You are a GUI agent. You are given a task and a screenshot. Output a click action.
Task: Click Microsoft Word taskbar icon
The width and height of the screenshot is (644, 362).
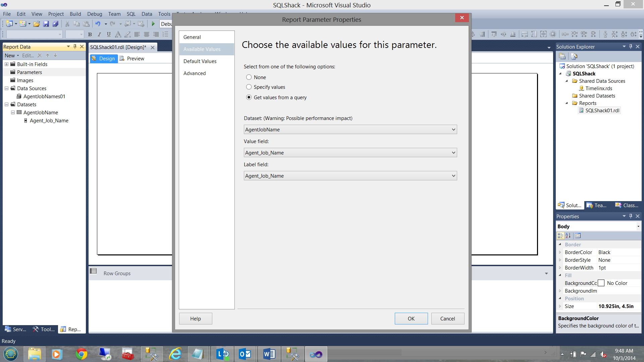click(x=269, y=354)
